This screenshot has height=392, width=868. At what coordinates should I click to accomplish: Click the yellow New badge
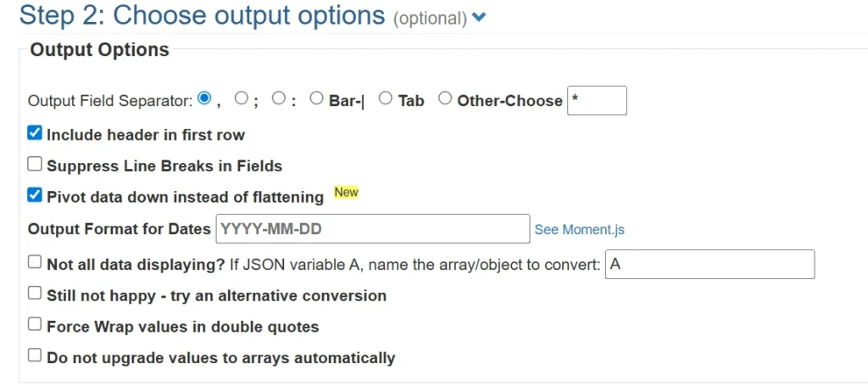pyautogui.click(x=346, y=193)
